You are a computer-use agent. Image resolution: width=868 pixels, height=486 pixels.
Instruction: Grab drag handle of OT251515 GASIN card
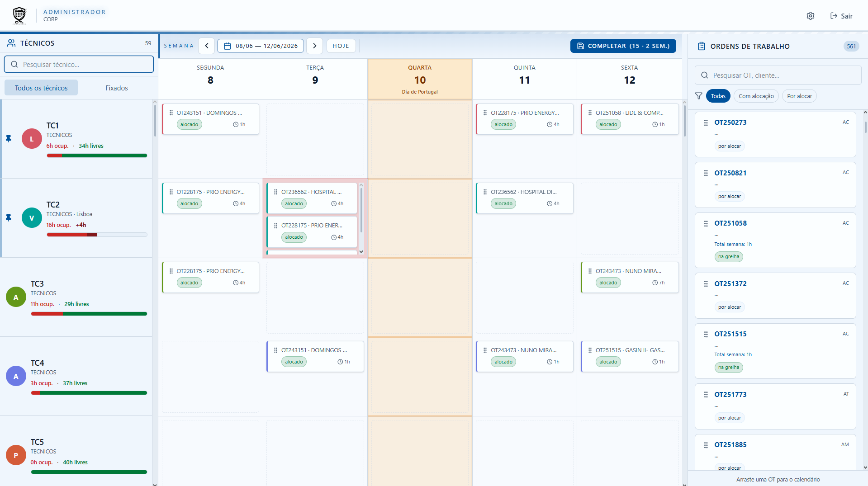pyautogui.click(x=590, y=350)
